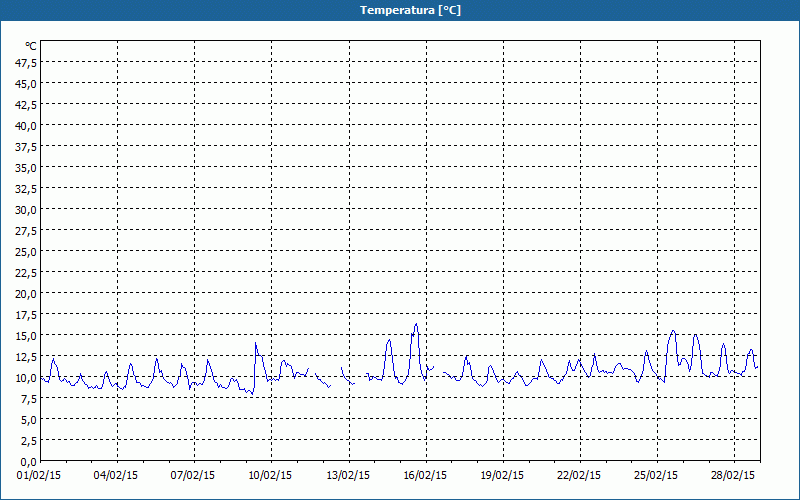Image resolution: width=800 pixels, height=500 pixels.
Task: Click the 40,0 y-axis label
Action: [26, 126]
